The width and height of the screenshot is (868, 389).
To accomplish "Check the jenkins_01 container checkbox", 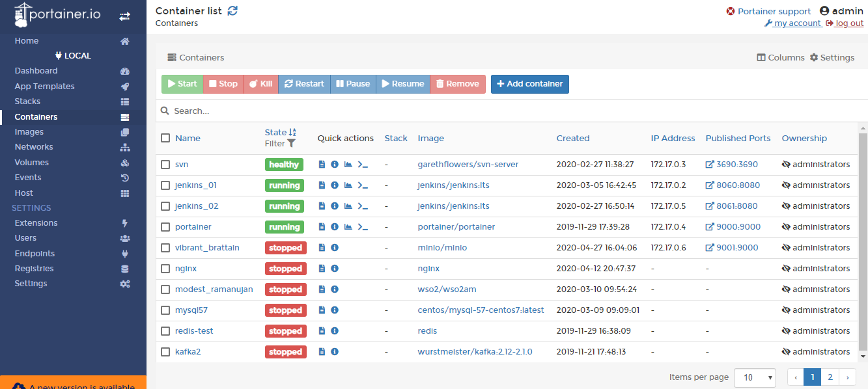I will 165,185.
